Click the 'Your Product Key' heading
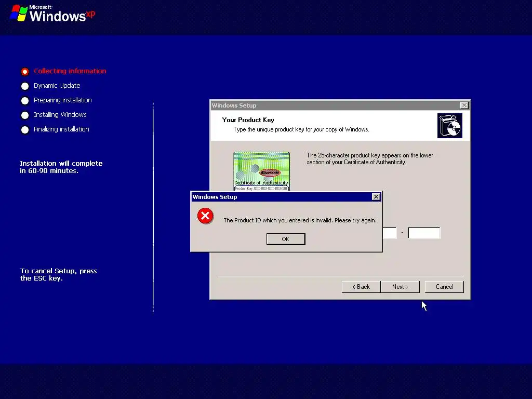Viewport: 532px width, 399px height. point(248,120)
